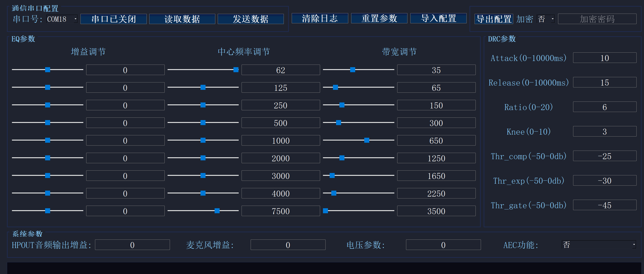Open the 加密 encryption dropdown
The image size is (644, 274).
coord(545,19)
